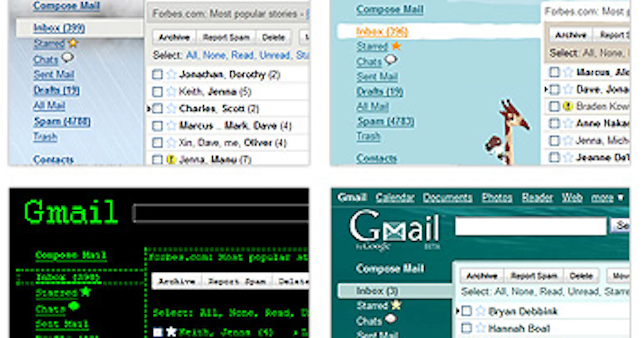Check the Keith, Jenna (5) row checkbox

pyautogui.click(x=157, y=92)
